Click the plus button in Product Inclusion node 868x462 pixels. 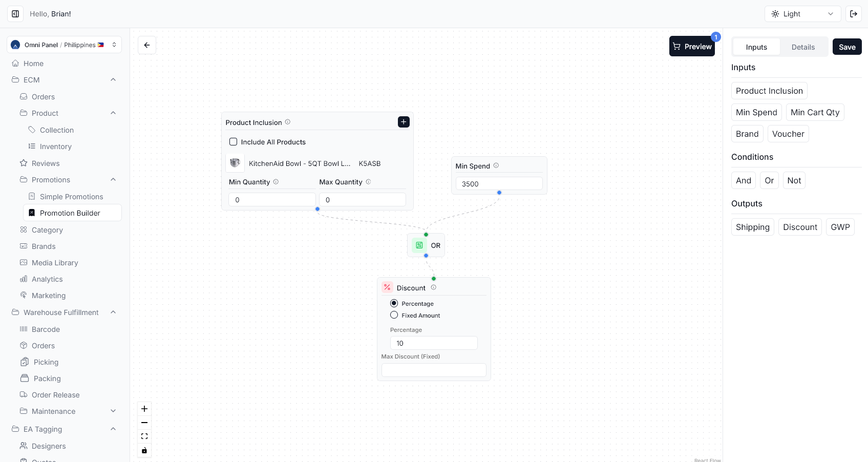pos(404,122)
